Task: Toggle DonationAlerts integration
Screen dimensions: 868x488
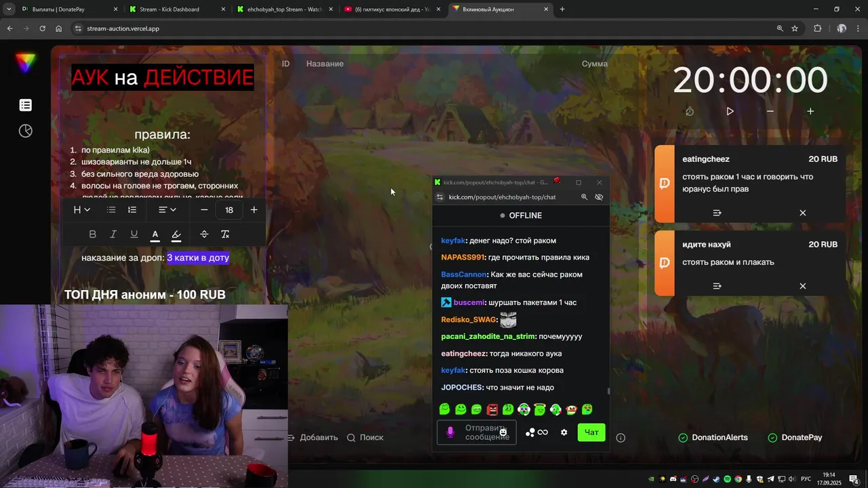Action: tap(713, 438)
